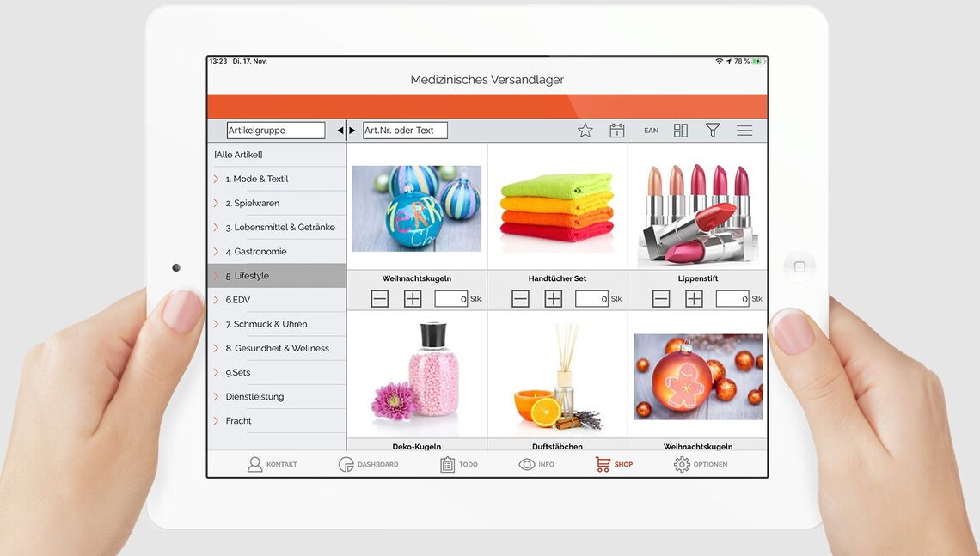Open the filter funnel icon
Viewport: 980px width, 556px height.
713,131
